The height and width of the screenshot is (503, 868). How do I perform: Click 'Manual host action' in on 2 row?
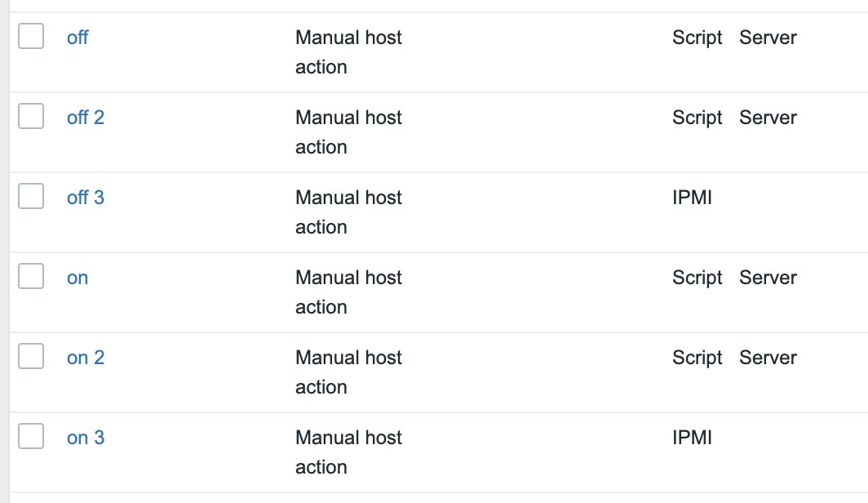coord(349,372)
